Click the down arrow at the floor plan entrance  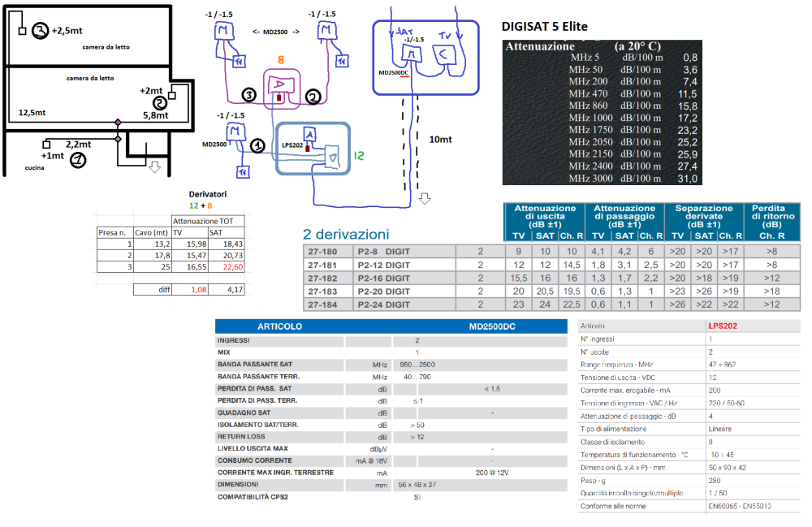(154, 166)
